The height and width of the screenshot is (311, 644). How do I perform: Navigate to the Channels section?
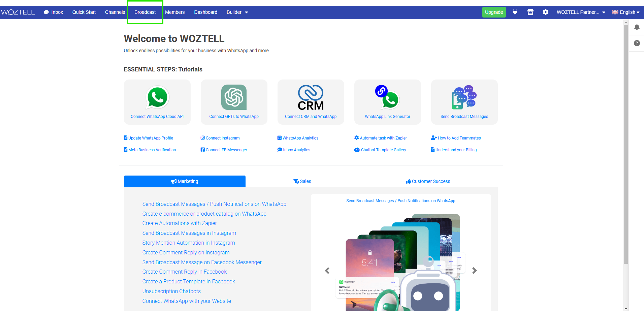click(x=115, y=12)
